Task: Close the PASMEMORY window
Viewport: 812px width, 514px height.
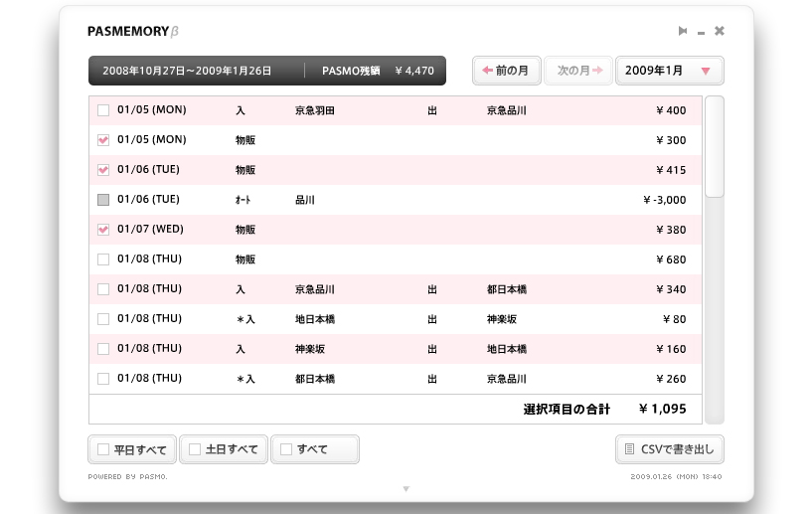Action: click(720, 31)
